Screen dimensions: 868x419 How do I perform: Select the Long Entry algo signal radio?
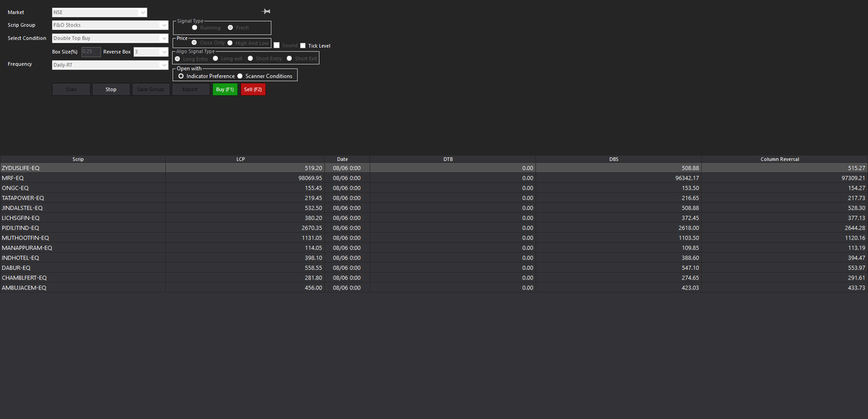178,59
